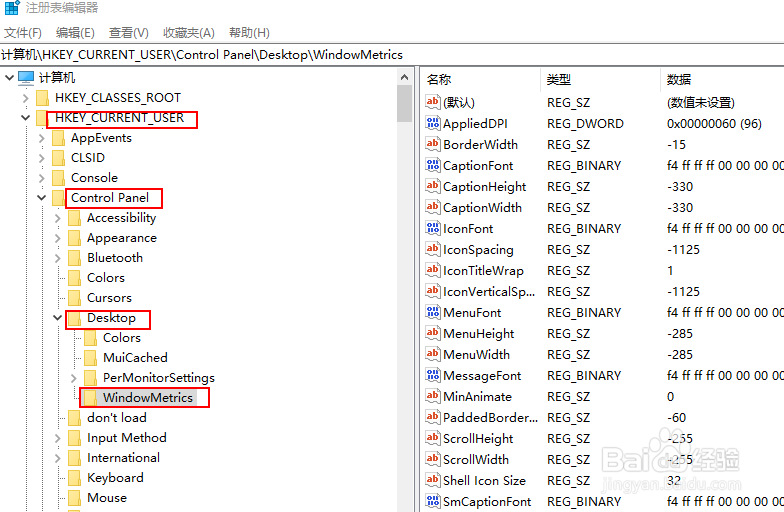
Task: Select the Appearance key in tree
Action: click(122, 238)
